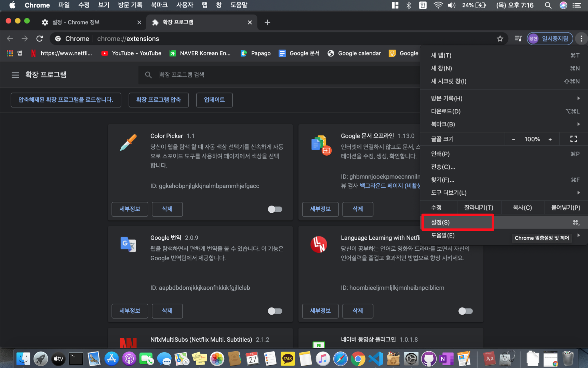Click the back navigation arrow
Screen dimensions: 588x368
point(10,39)
